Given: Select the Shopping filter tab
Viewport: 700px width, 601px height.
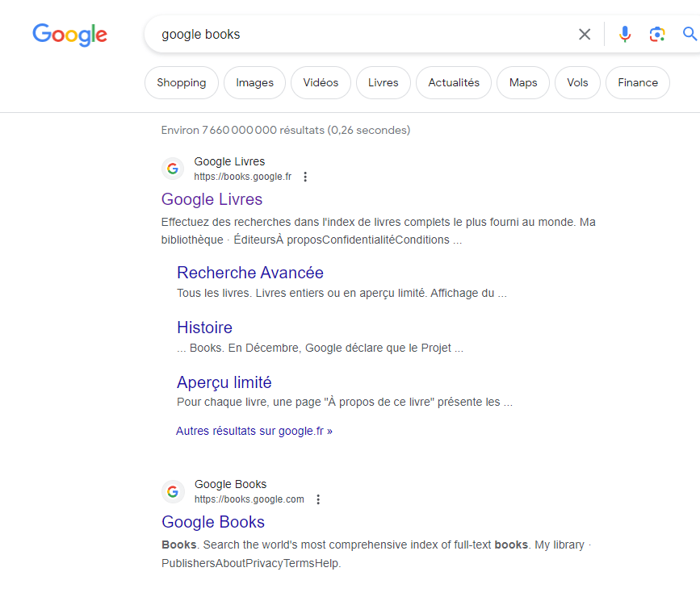Looking at the screenshot, I should click(x=182, y=82).
